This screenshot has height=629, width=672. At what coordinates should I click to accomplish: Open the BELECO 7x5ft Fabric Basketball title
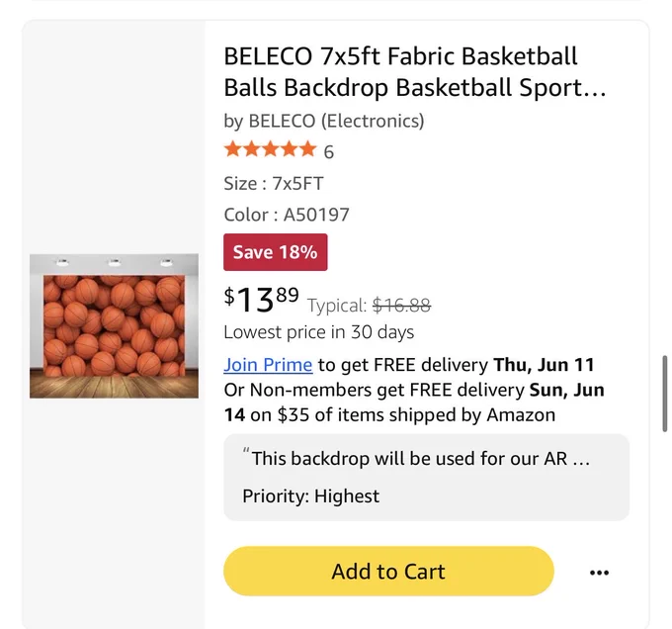(414, 71)
